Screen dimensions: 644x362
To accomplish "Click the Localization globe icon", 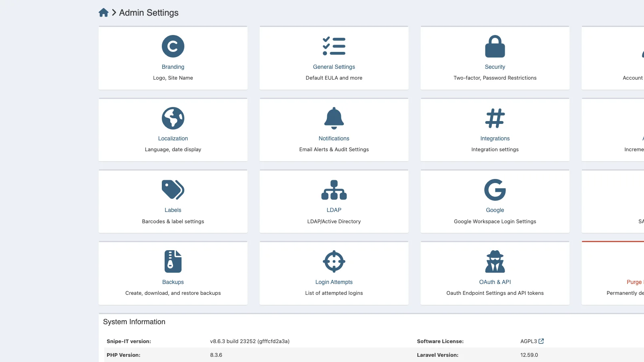I will [173, 118].
